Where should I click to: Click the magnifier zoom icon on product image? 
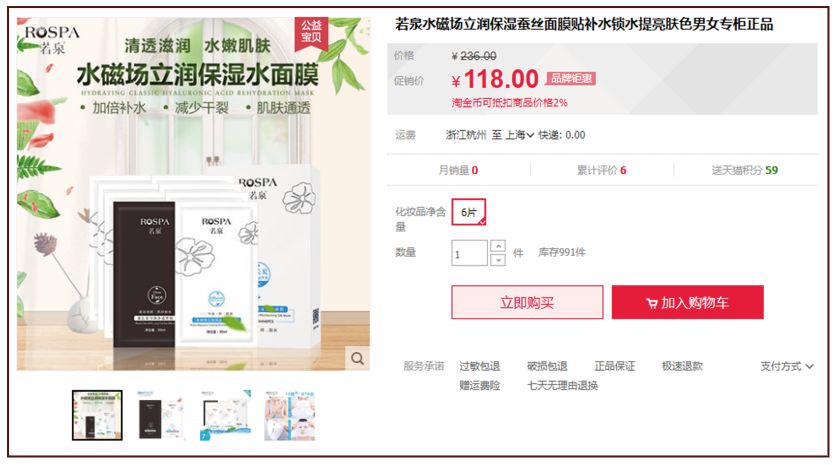357,358
